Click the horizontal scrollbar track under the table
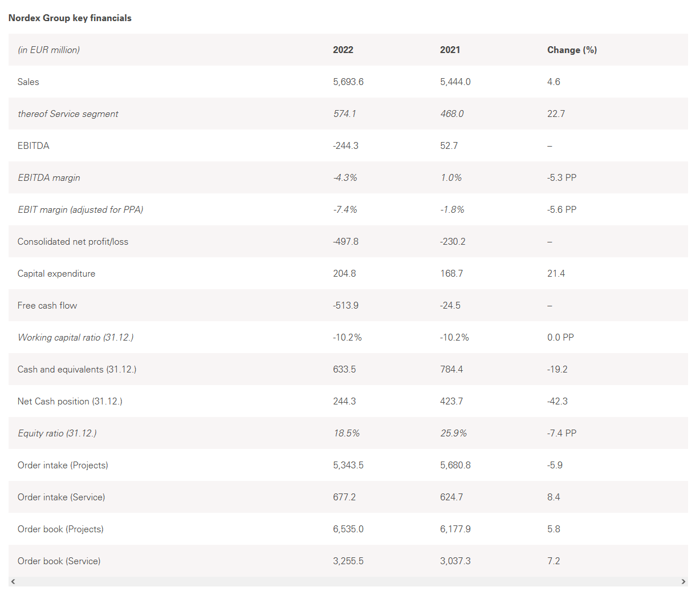Viewport: 700px width, 595px height. tap(348, 582)
